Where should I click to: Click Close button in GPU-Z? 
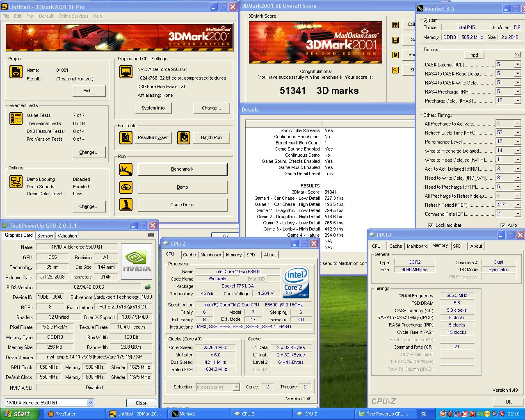(x=141, y=403)
